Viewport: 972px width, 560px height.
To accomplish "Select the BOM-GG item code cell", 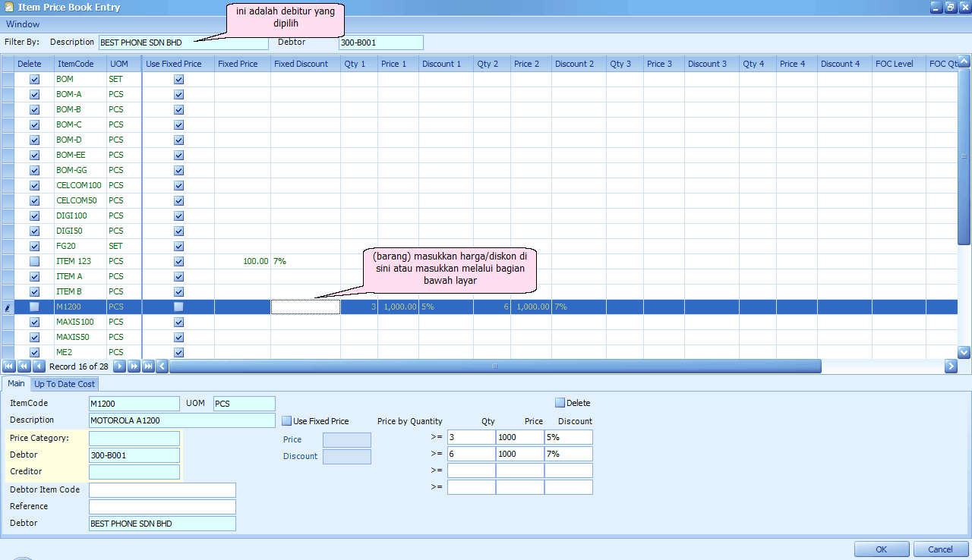I will 80,170.
